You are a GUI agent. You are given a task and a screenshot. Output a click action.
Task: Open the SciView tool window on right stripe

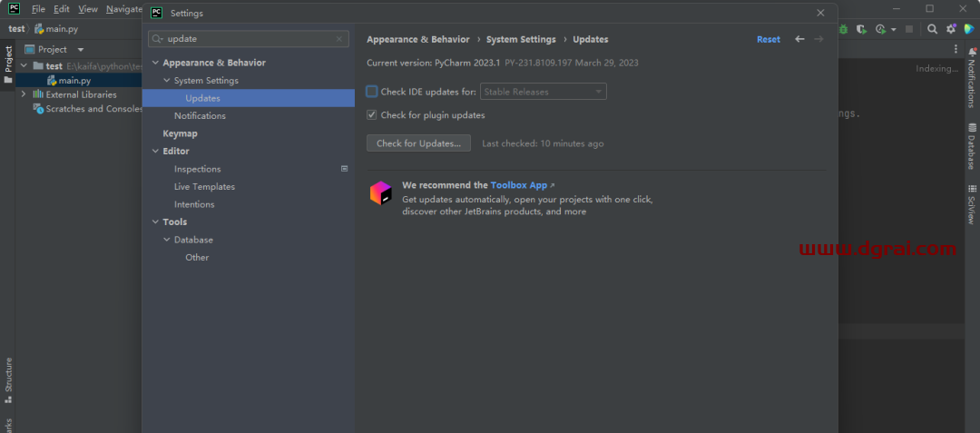(971, 204)
